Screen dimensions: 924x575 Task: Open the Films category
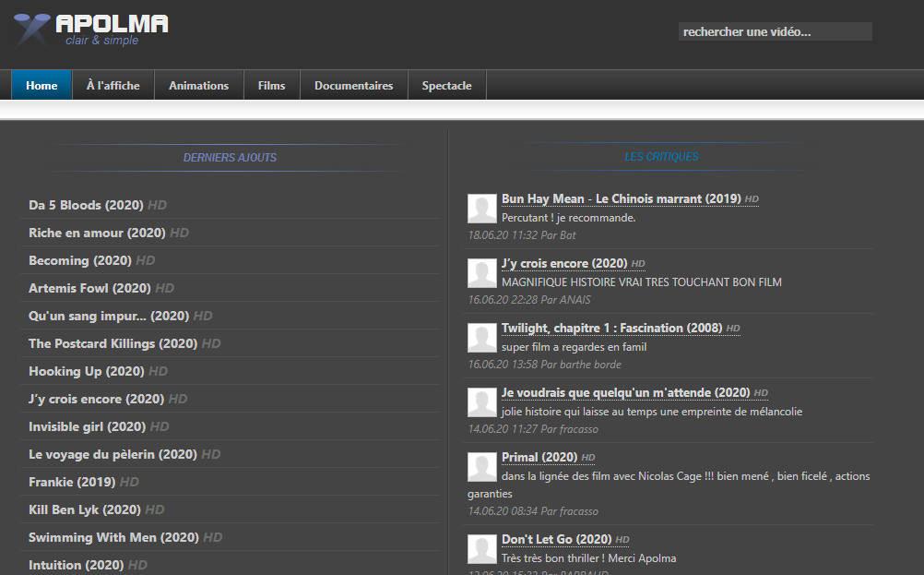click(x=272, y=86)
